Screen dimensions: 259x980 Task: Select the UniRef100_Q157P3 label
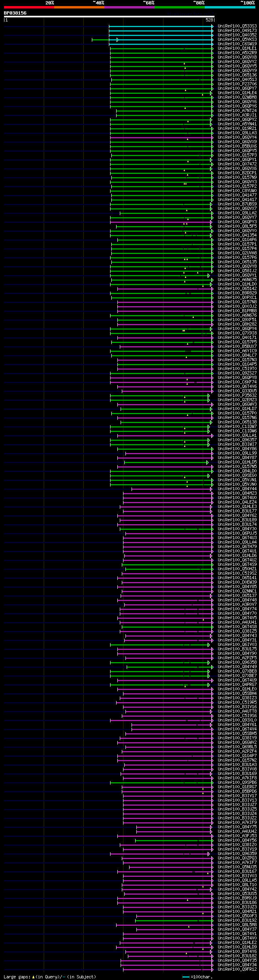click(237, 155)
